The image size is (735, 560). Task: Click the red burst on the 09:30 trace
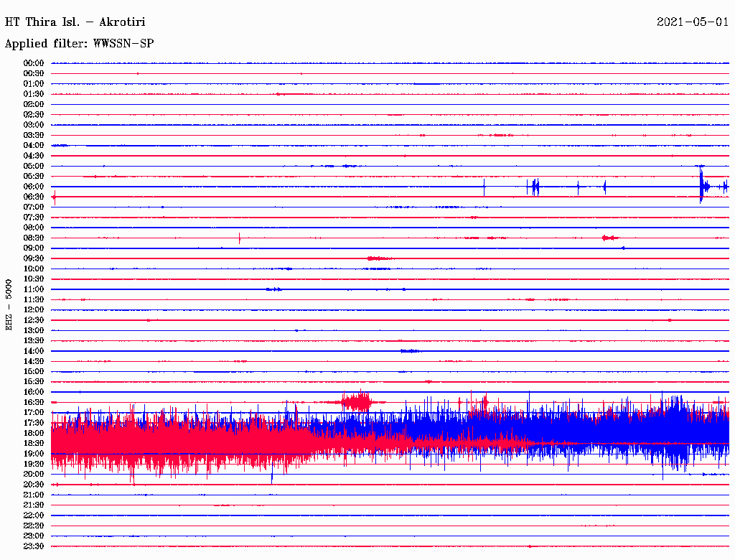pyautogui.click(x=378, y=258)
